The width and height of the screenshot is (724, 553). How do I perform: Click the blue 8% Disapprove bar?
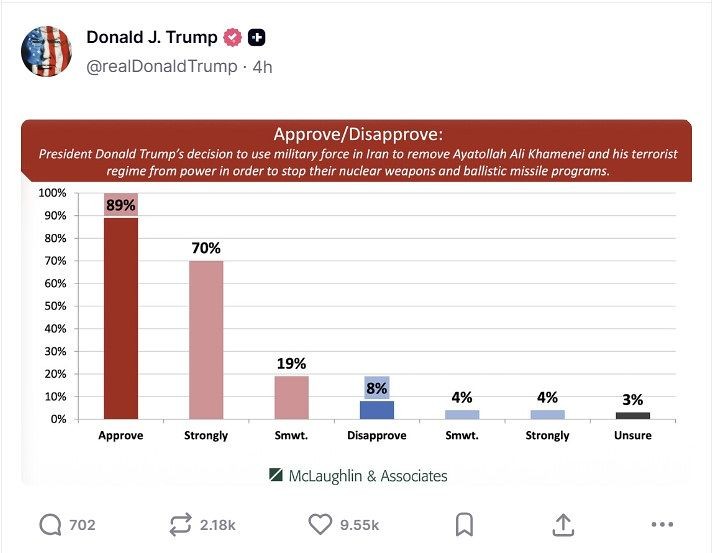[376, 409]
